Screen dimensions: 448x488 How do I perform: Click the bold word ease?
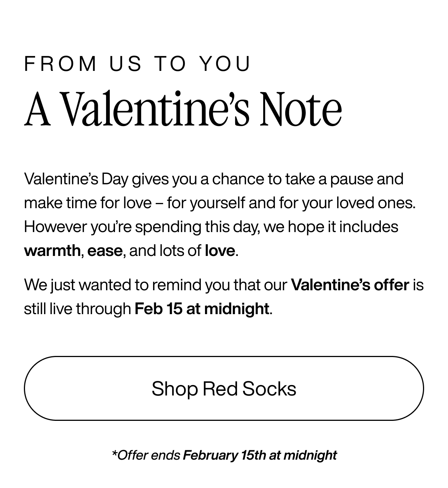click(x=105, y=250)
